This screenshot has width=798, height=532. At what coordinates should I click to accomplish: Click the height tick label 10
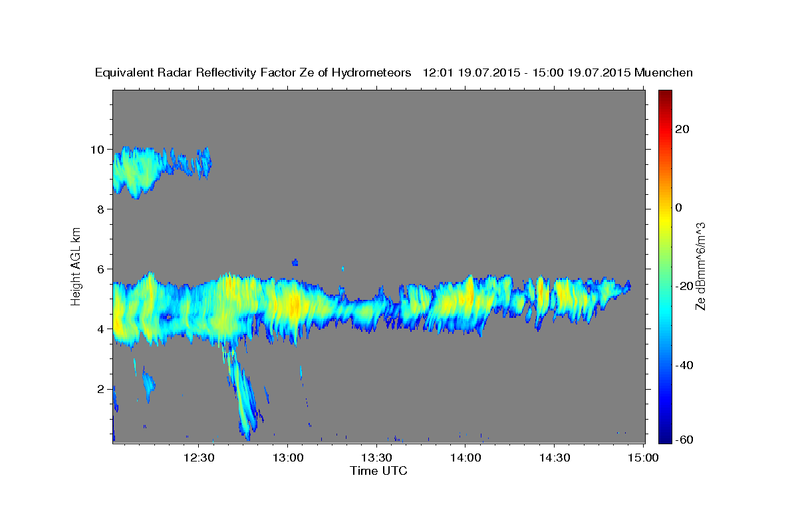[x=97, y=149]
